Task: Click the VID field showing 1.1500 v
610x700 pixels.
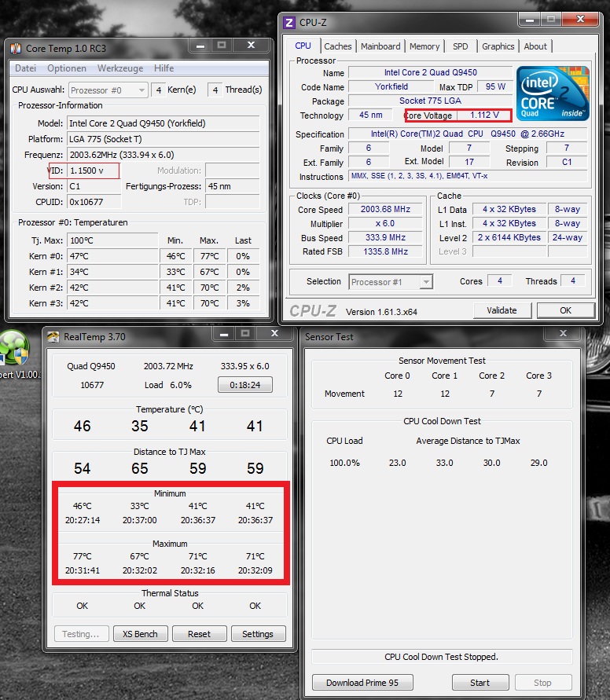Action: tap(94, 170)
